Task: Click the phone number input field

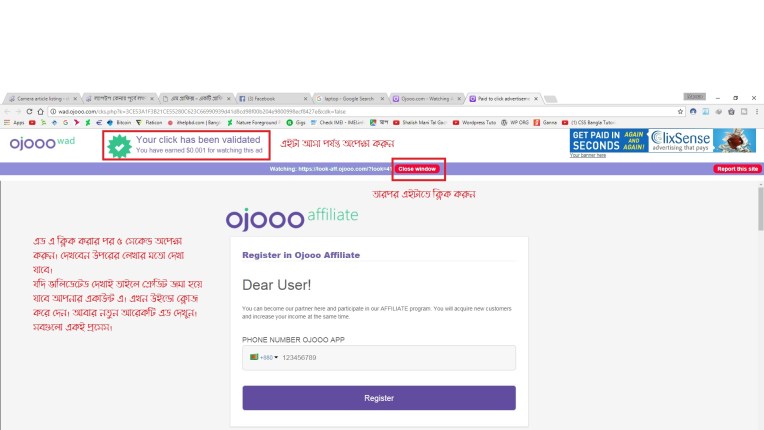Action: [x=395, y=357]
